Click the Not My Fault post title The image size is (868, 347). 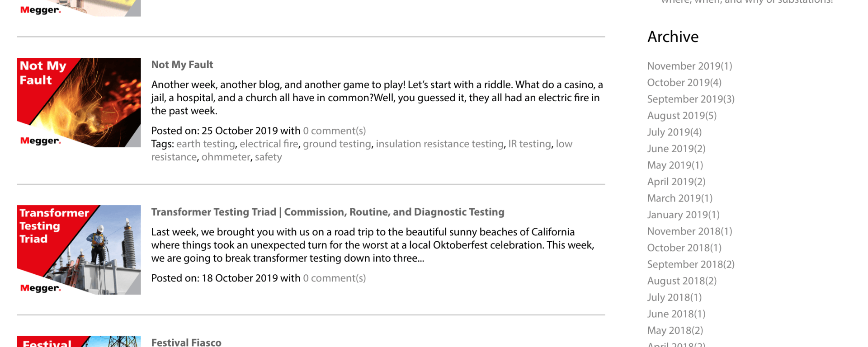(182, 65)
